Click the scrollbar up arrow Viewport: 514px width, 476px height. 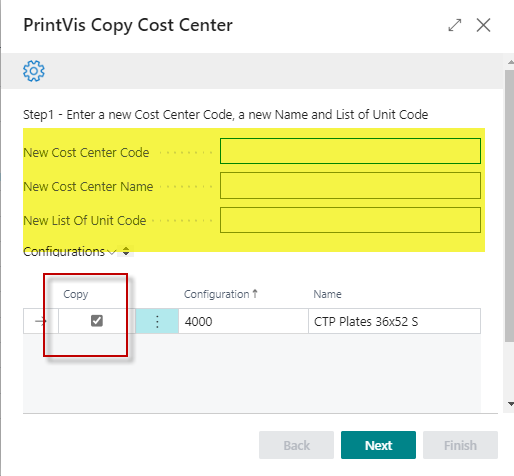(510, 62)
